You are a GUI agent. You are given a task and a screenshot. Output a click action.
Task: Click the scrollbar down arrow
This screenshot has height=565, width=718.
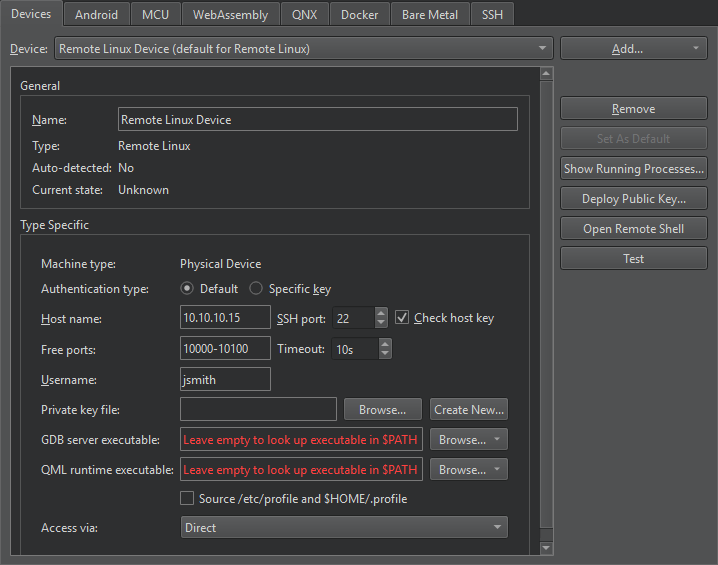point(546,548)
